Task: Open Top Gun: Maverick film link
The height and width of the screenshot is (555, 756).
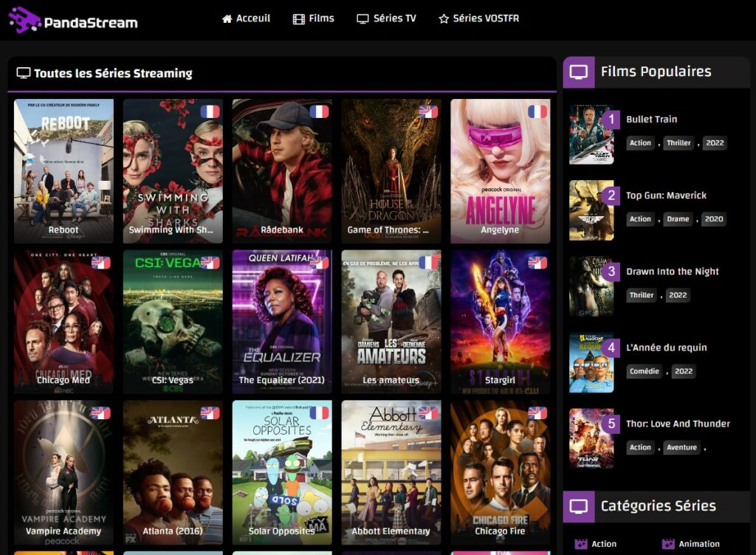Action: pyautogui.click(x=666, y=196)
